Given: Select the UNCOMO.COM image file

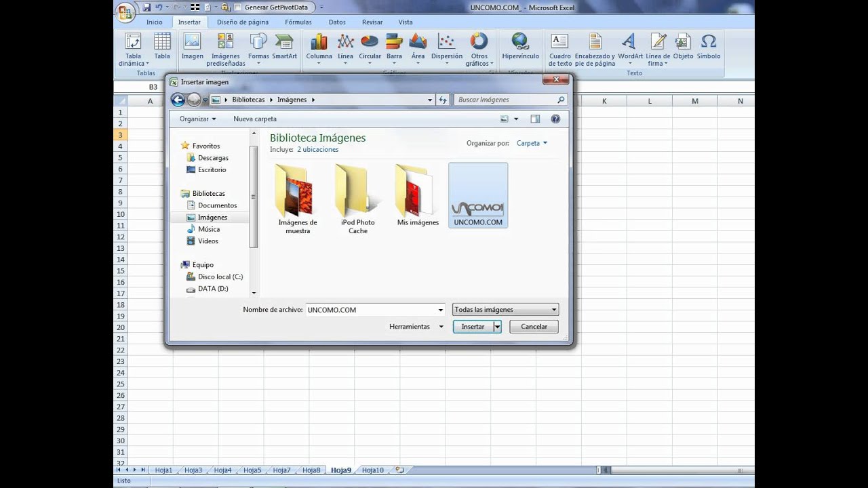Looking at the screenshot, I should pyautogui.click(x=478, y=195).
